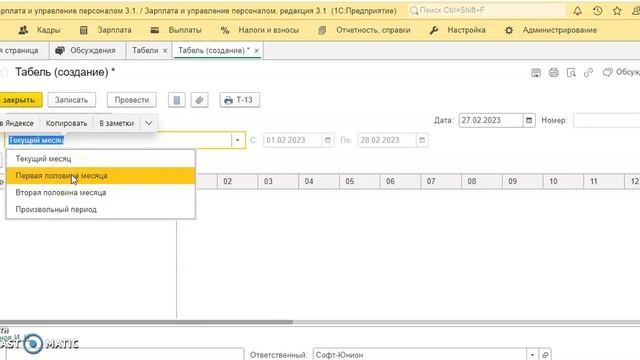Open calendar for the end date
This screenshot has height=360, width=640.
[422, 140]
